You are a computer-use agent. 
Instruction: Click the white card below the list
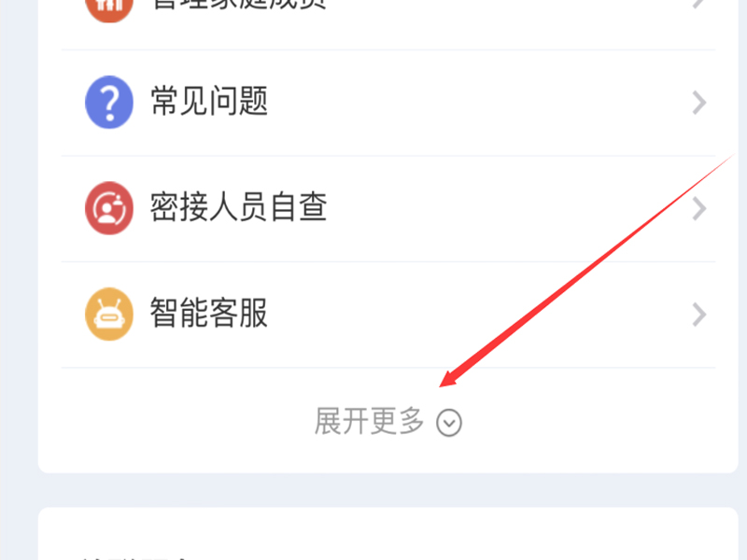388,534
